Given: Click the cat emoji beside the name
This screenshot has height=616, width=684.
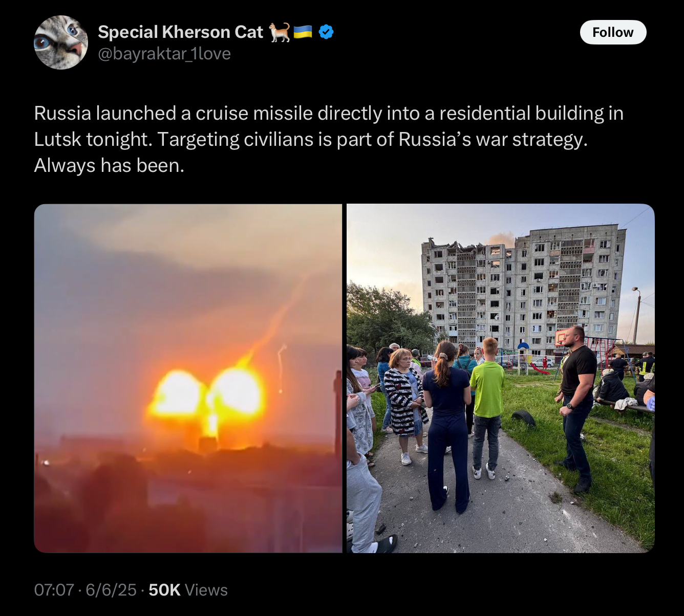Looking at the screenshot, I should point(279,32).
